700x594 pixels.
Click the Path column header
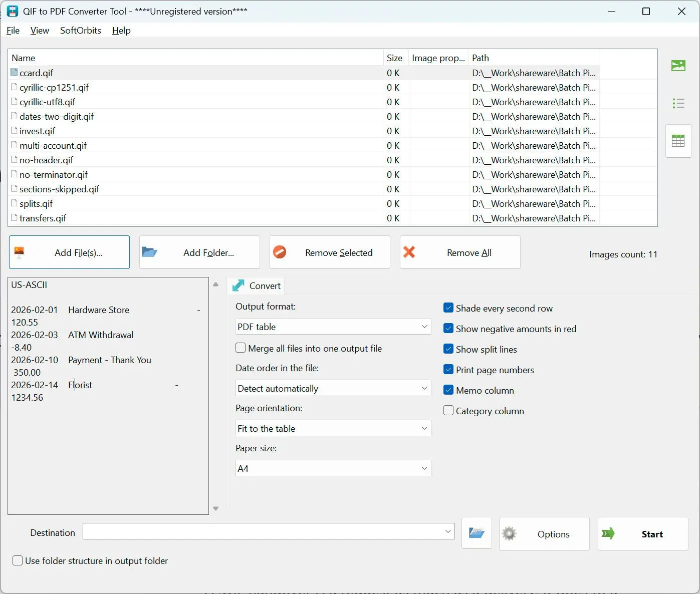click(534, 58)
